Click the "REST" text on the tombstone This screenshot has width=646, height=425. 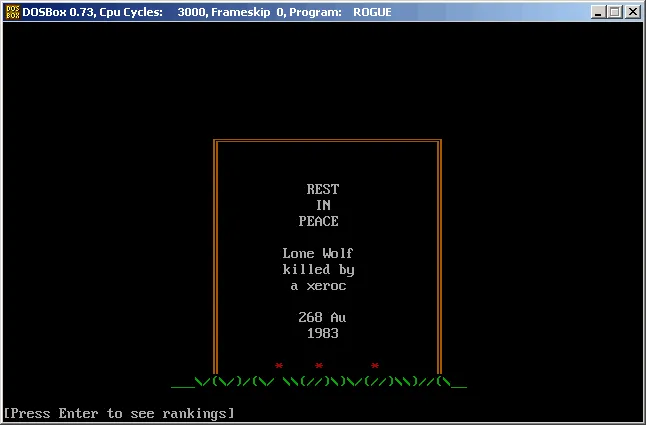point(323,189)
